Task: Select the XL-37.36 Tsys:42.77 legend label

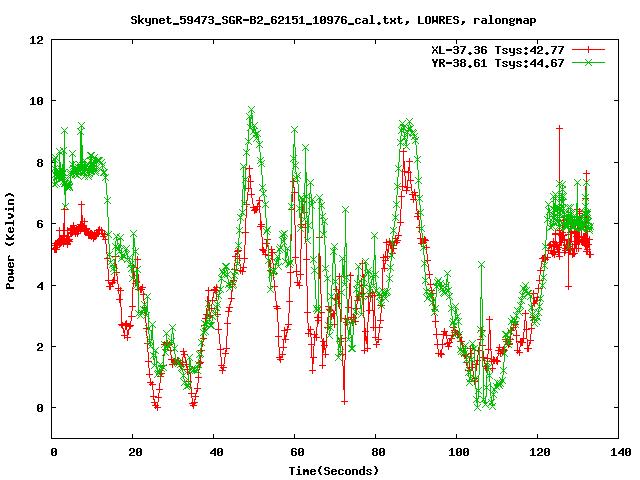Action: click(498, 50)
